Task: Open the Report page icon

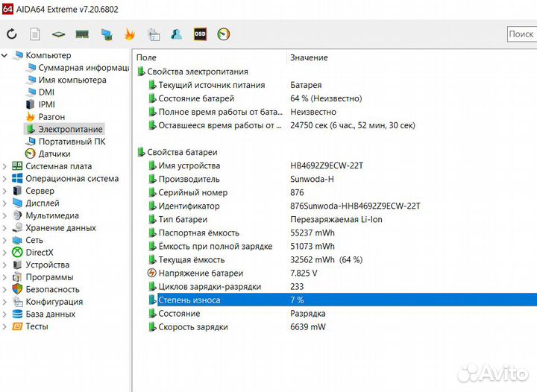Action: pos(35,34)
